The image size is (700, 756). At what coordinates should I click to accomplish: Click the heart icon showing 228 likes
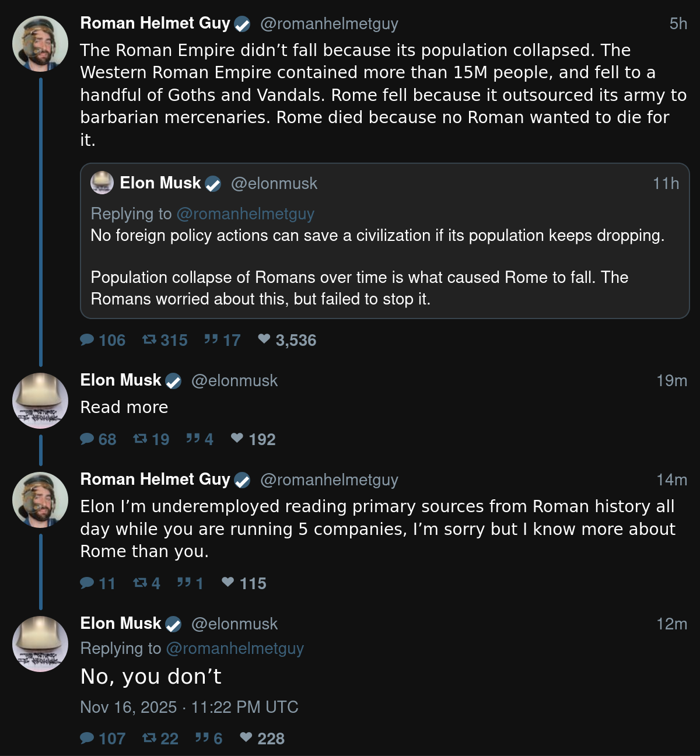click(x=246, y=738)
